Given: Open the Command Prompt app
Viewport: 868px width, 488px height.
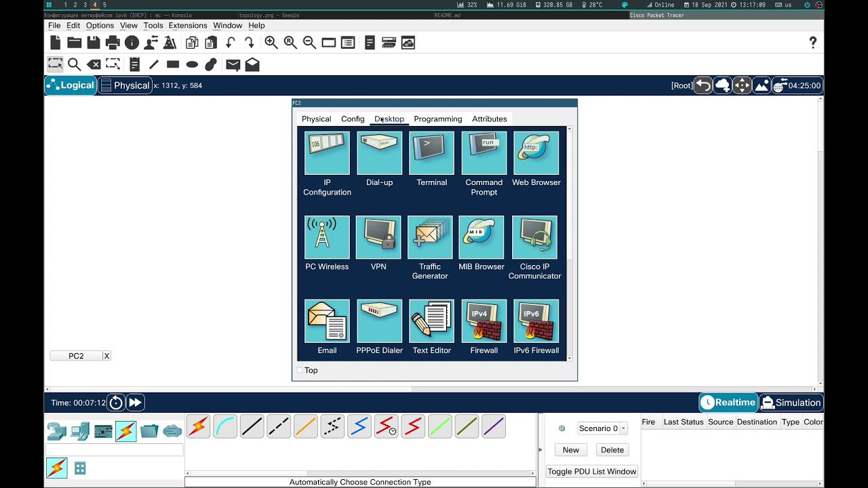Looking at the screenshot, I should 484,153.
